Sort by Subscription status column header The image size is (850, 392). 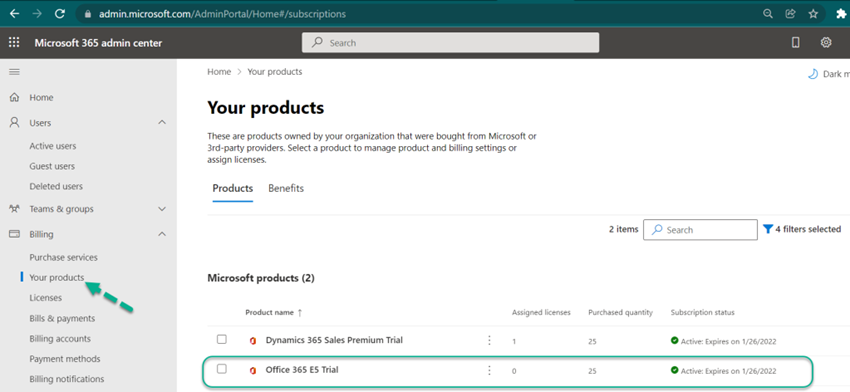(703, 313)
